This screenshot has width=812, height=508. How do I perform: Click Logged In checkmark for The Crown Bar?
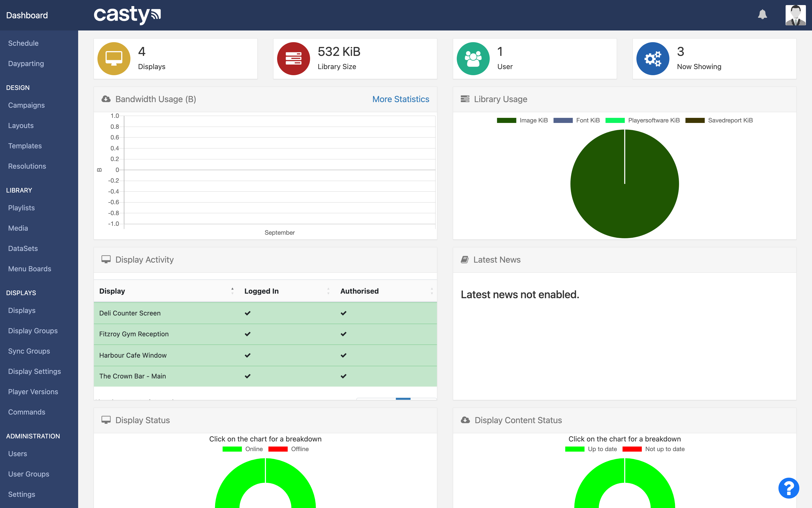pos(248,376)
